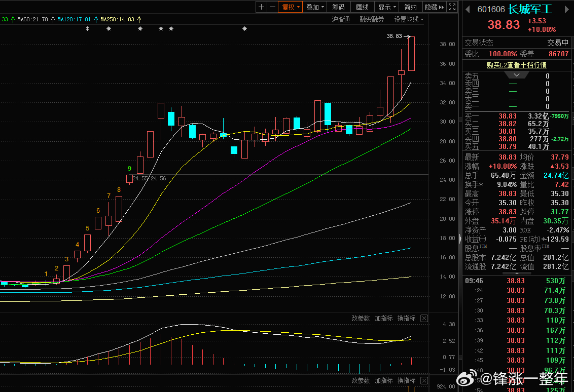The image size is (574, 392).
Task: Click the 24.55-24.56 gap label on chart
Action: coord(149,178)
